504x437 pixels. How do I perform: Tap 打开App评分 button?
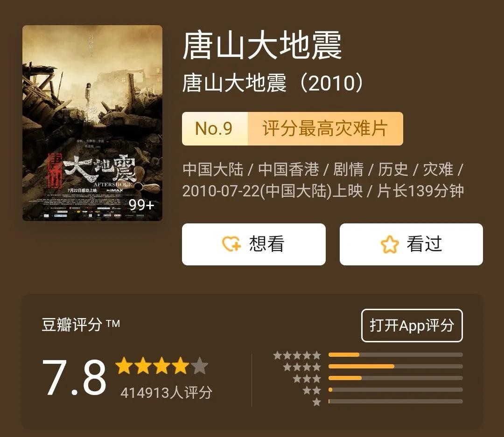(x=412, y=326)
